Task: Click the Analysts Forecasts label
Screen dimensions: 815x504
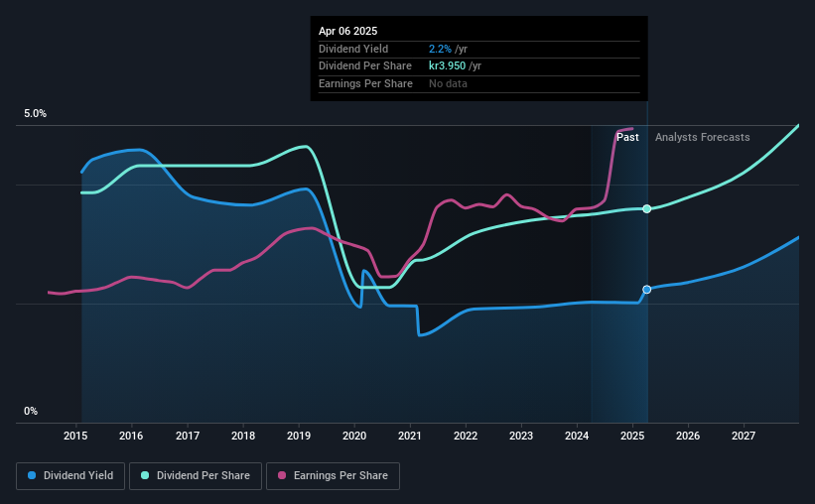Action: click(702, 137)
